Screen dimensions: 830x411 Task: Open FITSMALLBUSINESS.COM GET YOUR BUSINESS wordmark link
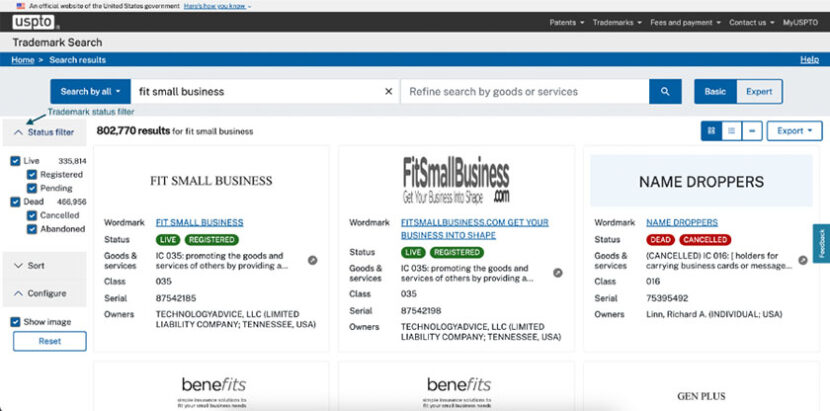coord(475,229)
